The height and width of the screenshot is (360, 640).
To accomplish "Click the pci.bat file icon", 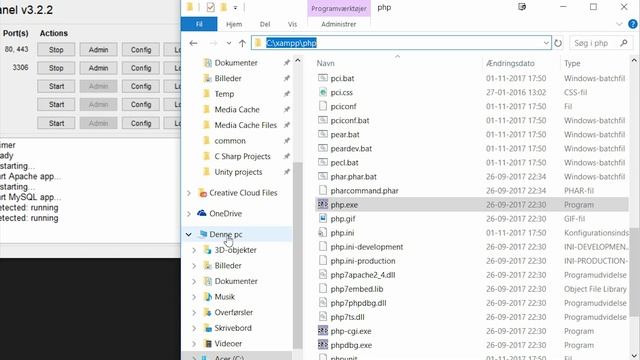I will pos(323,78).
